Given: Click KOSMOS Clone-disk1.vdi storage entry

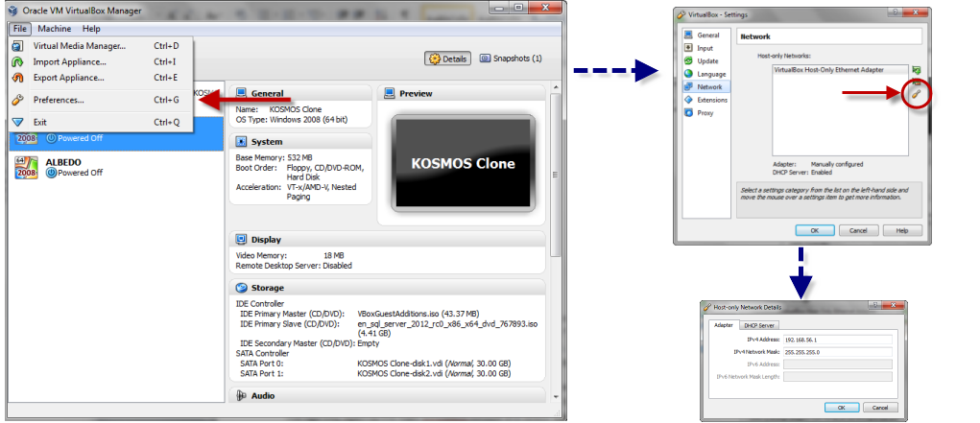Looking at the screenshot, I should (434, 363).
